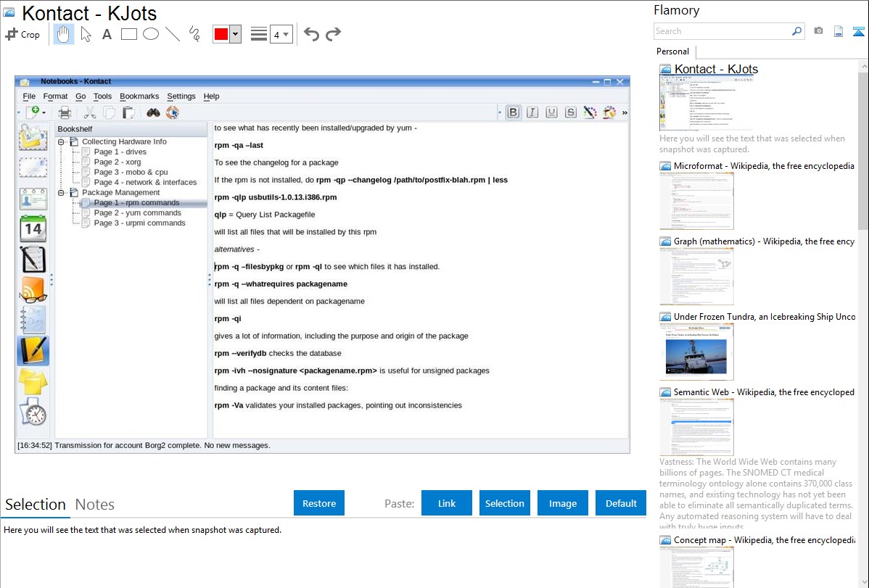Open the Personal tab
Screen dimensions: 869x588
(x=672, y=51)
